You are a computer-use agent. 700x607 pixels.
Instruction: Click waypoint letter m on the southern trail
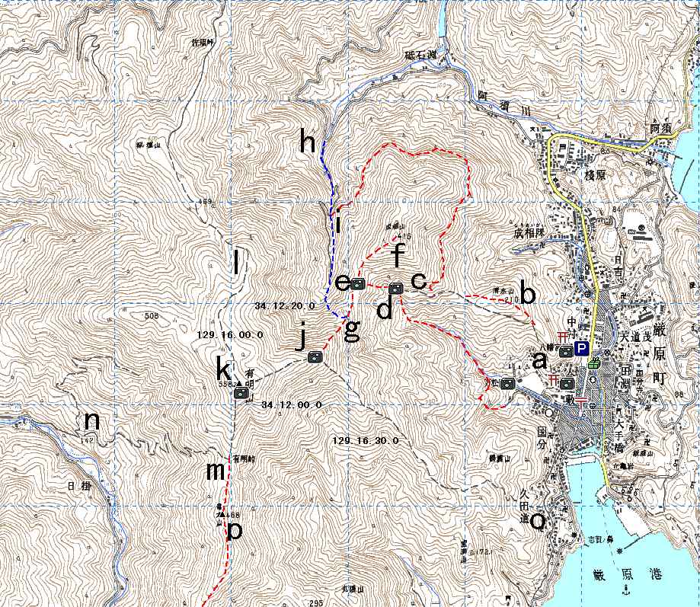click(x=216, y=471)
